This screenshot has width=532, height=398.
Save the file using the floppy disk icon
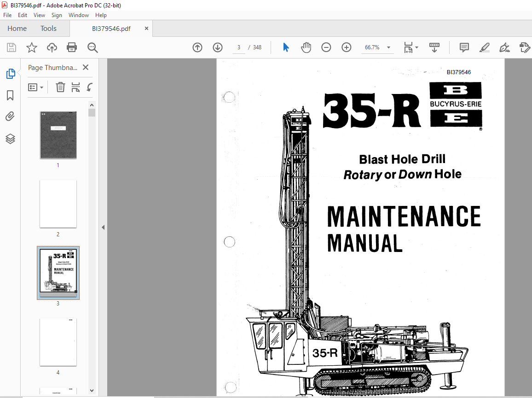pos(12,47)
